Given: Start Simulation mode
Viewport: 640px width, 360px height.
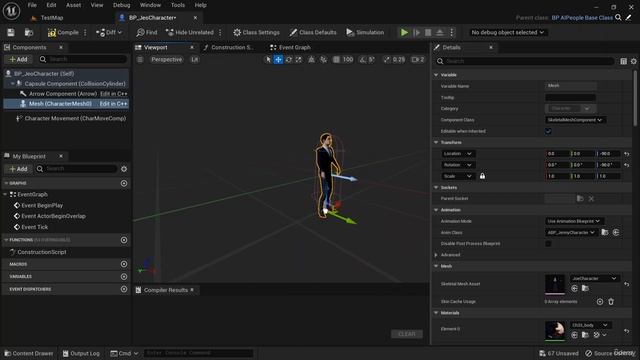Looking at the screenshot, I should tap(365, 32).
